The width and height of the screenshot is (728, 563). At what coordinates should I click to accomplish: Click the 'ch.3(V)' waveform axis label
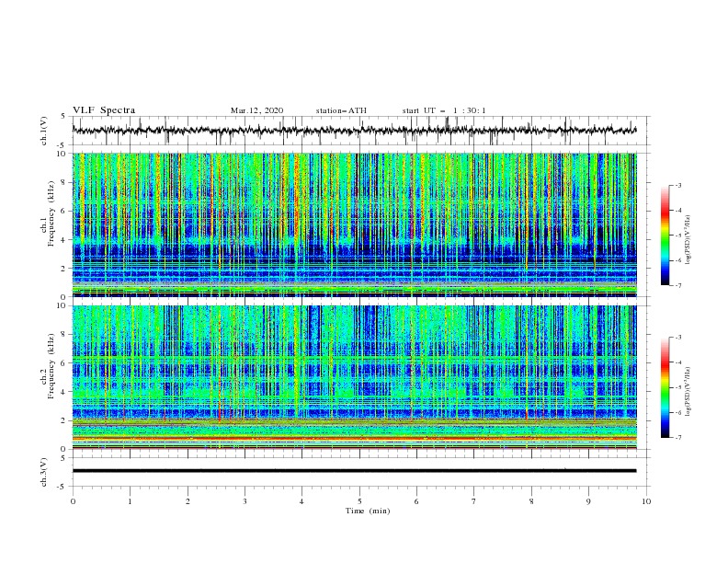click(x=44, y=472)
